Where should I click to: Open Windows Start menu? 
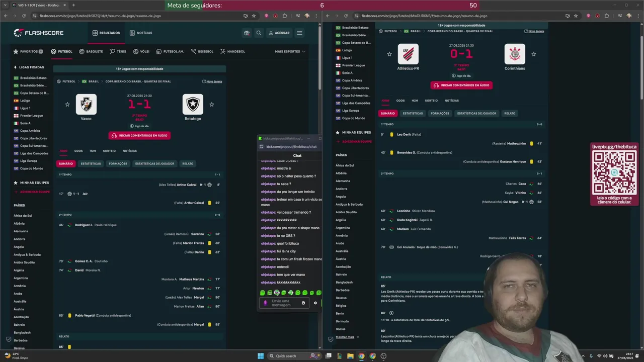click(x=261, y=356)
